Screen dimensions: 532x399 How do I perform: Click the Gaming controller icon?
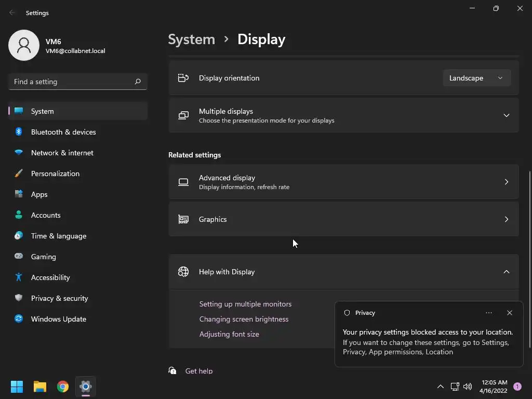click(19, 257)
